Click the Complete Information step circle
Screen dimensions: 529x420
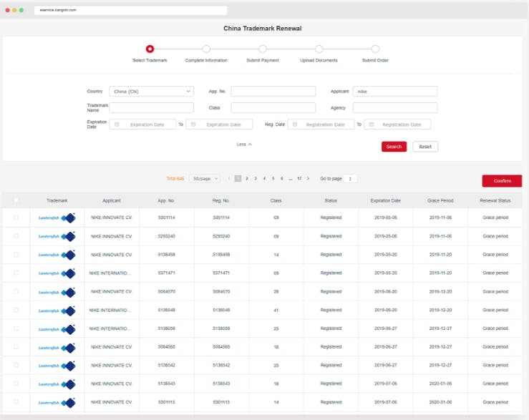(x=206, y=49)
